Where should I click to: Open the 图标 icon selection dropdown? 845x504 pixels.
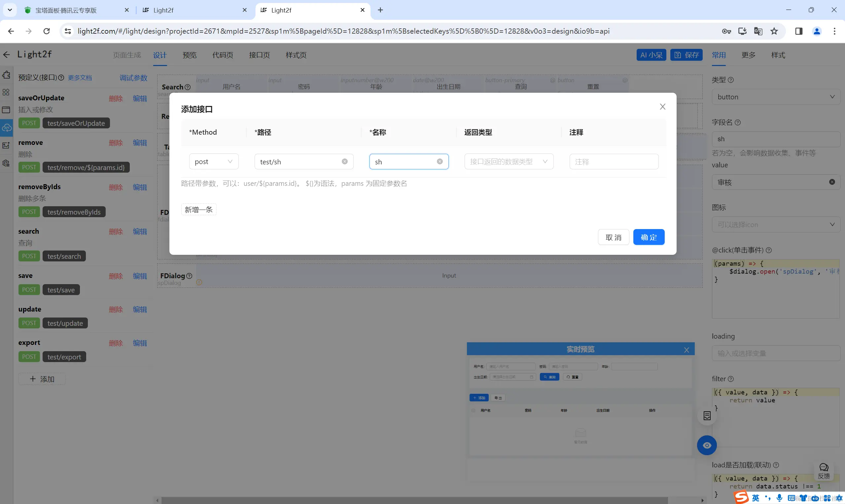tap(776, 224)
